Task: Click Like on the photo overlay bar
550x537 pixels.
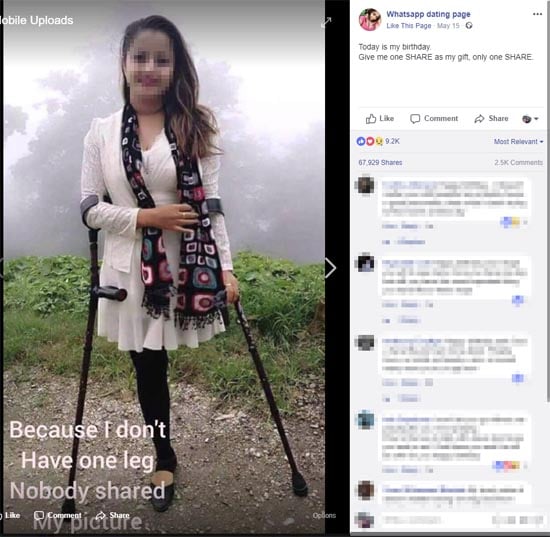Action: coord(11,515)
